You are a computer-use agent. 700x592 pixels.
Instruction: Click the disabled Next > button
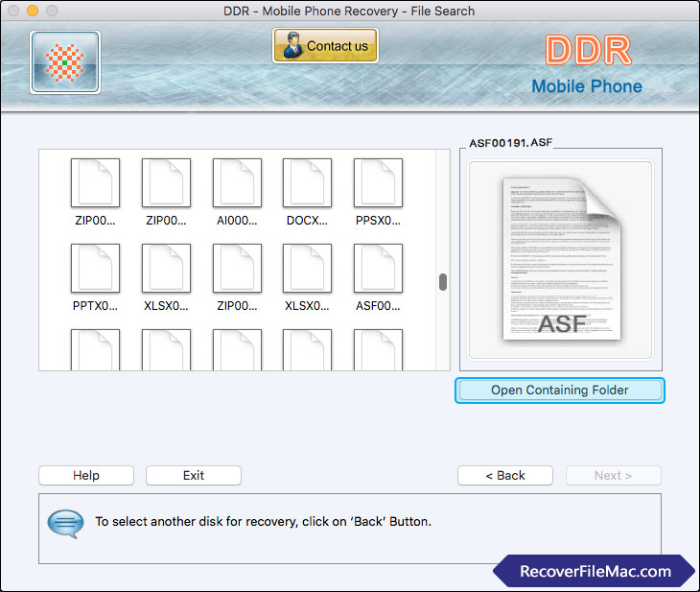(x=614, y=475)
